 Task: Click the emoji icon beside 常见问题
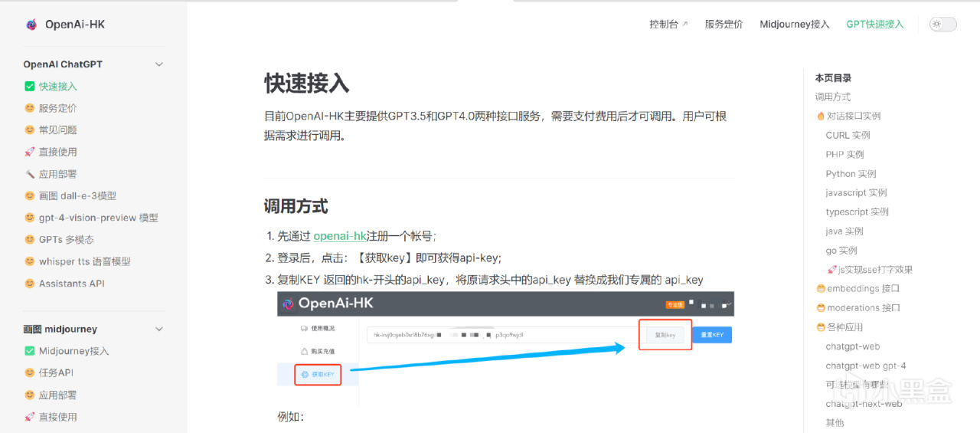click(30, 130)
